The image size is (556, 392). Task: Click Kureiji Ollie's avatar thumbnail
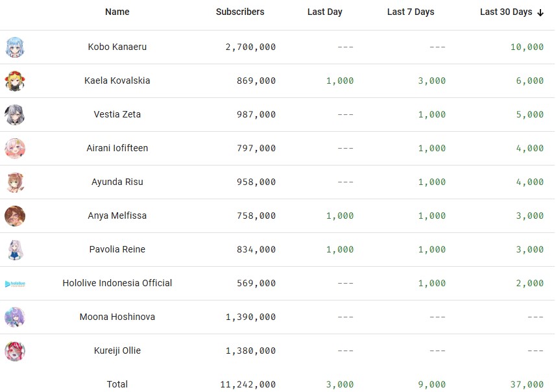pos(15,351)
